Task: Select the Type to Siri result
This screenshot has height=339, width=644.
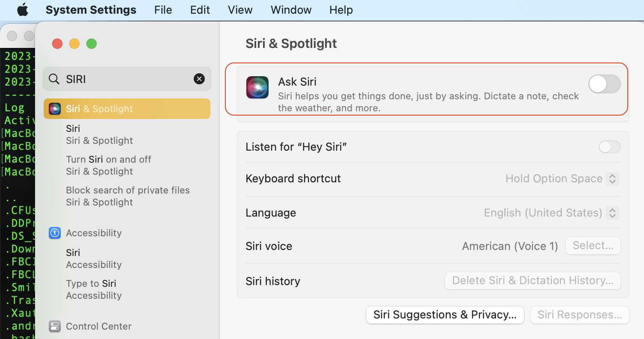Action: pos(94,289)
